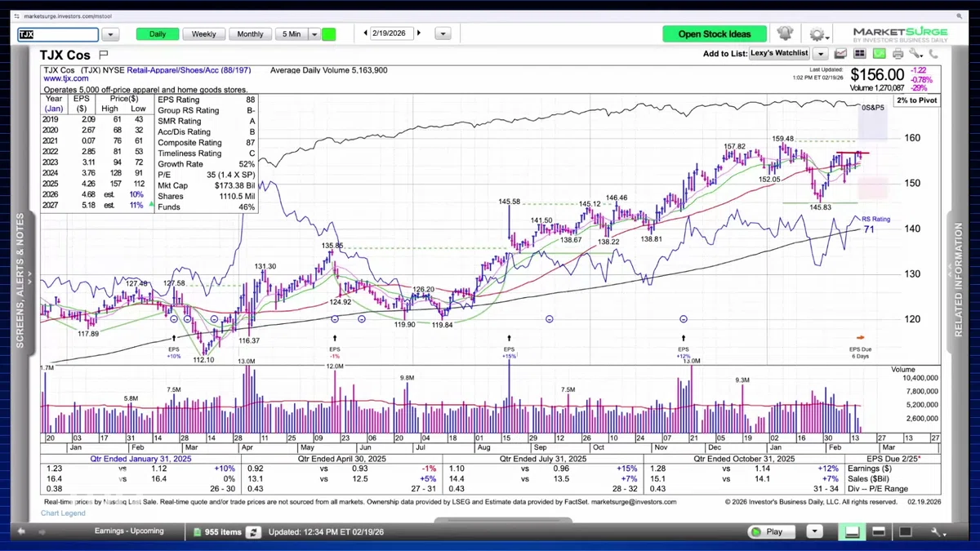Step to previous date with left arrow
The height and width of the screenshot is (551, 980).
365,33
